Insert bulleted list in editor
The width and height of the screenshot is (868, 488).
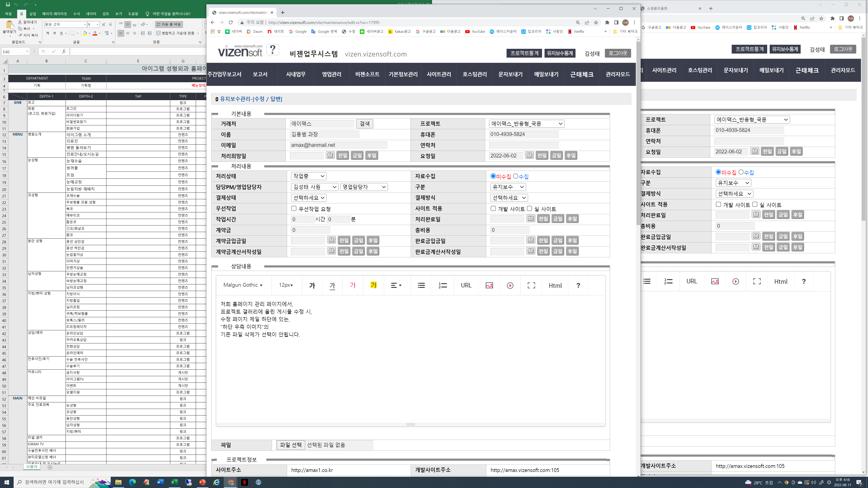tap(421, 285)
